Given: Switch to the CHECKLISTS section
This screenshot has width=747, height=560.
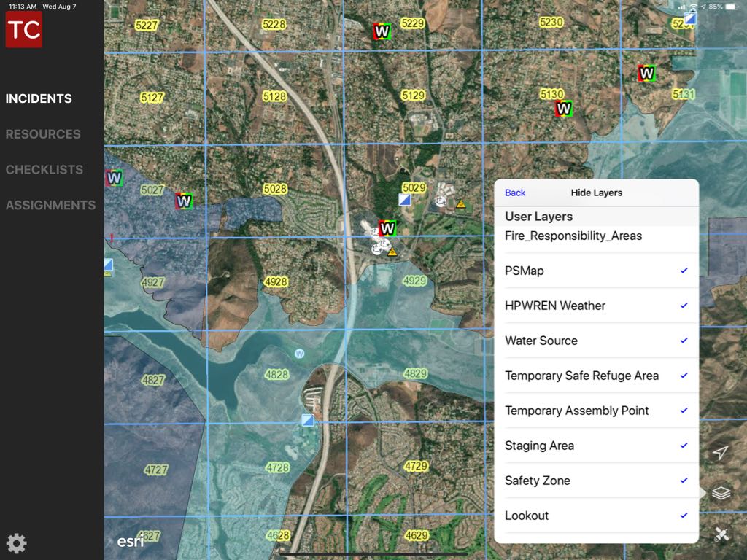Looking at the screenshot, I should pos(44,170).
